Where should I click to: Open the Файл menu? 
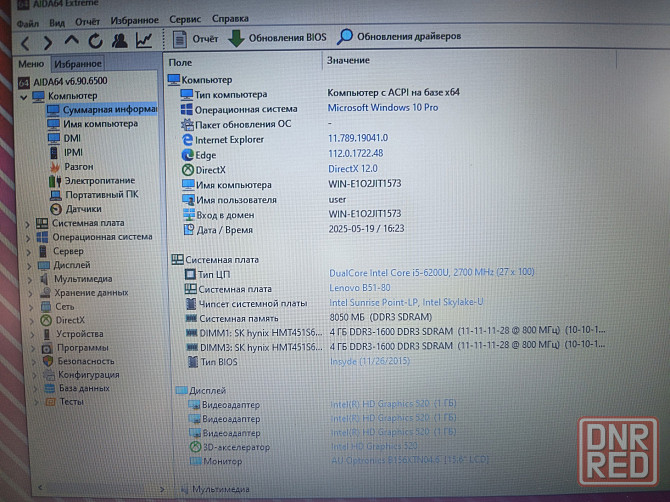click(28, 23)
